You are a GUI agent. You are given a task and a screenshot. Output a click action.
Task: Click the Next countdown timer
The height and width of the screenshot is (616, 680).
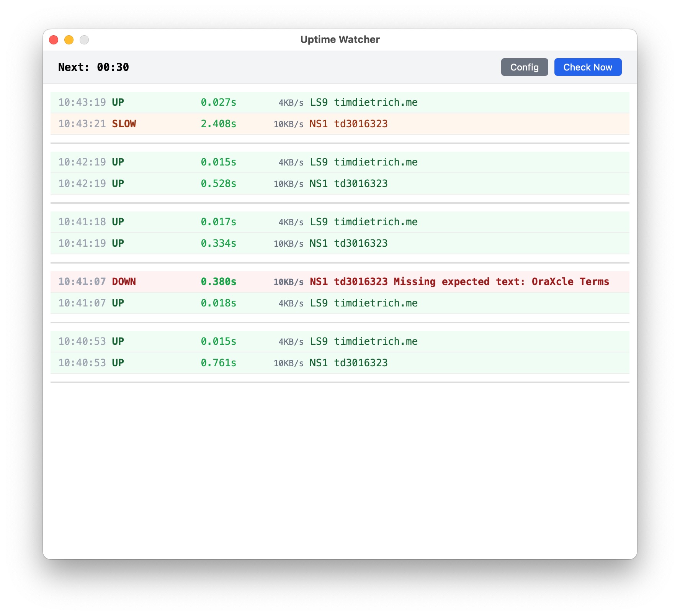click(x=93, y=67)
